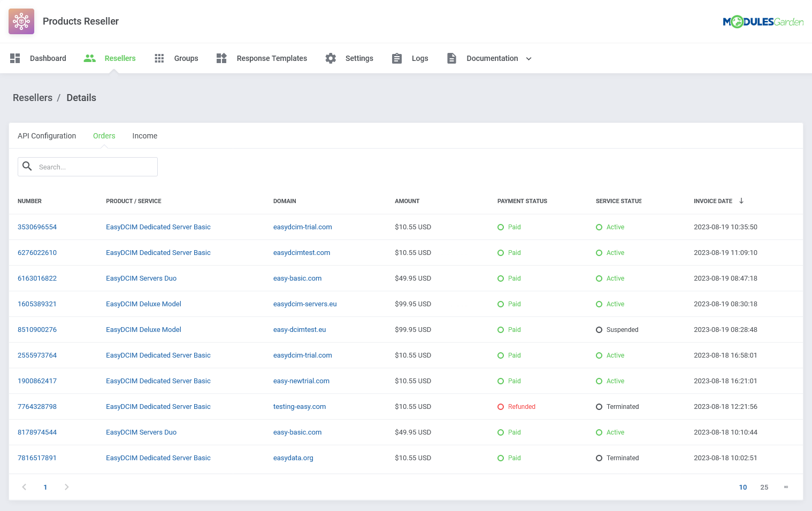Sort by Invoice Date column label
The width and height of the screenshot is (812, 511).
click(x=713, y=201)
